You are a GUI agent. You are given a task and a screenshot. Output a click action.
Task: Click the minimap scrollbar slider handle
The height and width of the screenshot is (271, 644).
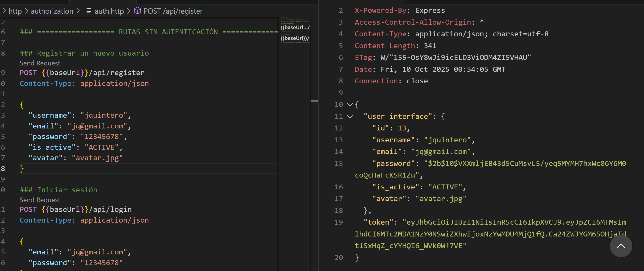pyautogui.click(x=314, y=101)
